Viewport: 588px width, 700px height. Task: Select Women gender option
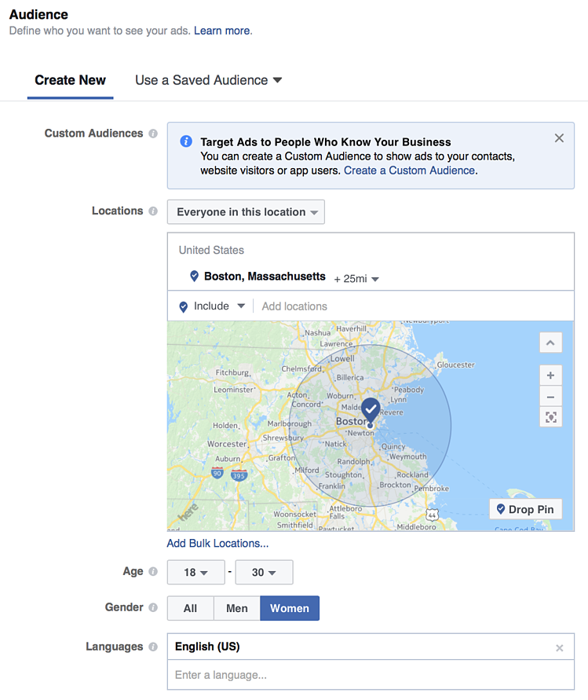click(290, 608)
